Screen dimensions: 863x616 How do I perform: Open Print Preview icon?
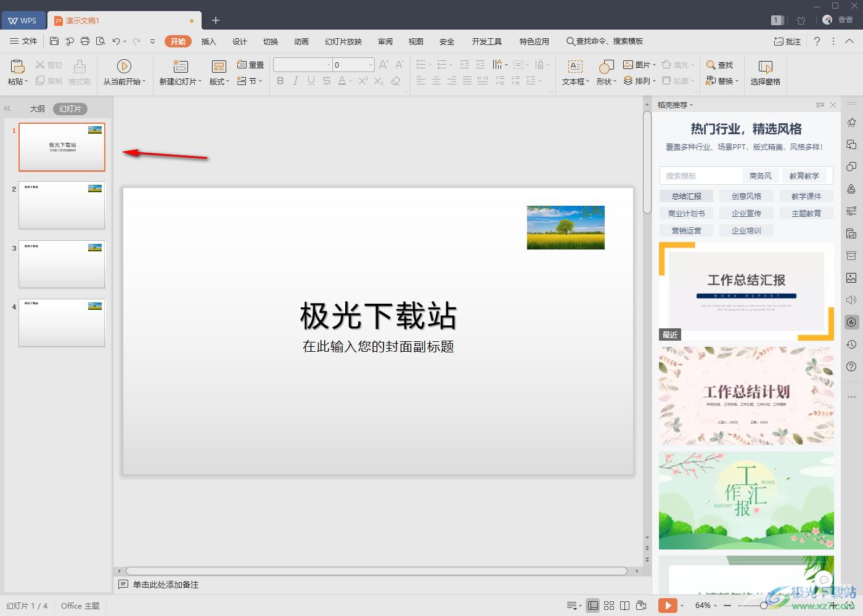point(100,41)
